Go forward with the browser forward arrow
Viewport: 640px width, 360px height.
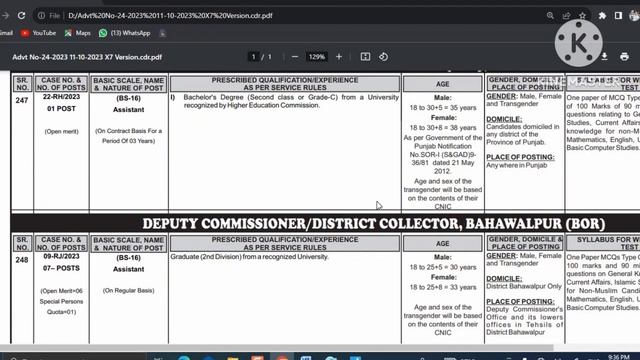[5, 16]
